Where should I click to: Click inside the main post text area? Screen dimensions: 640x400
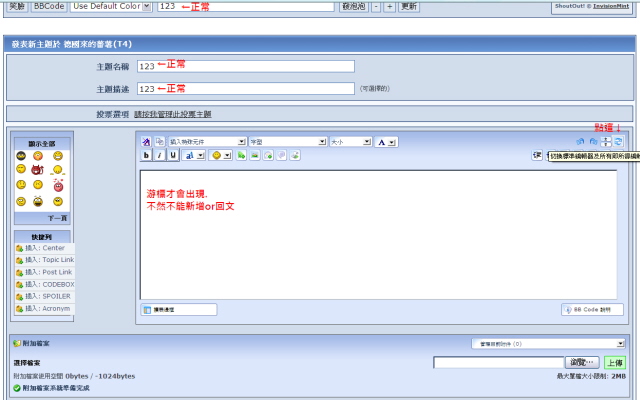pyautogui.click(x=378, y=235)
